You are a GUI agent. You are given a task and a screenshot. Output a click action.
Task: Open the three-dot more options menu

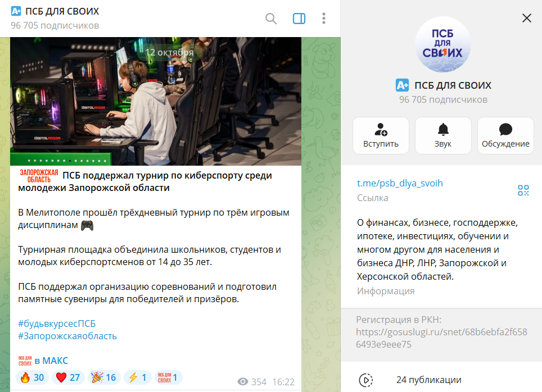pyautogui.click(x=324, y=19)
